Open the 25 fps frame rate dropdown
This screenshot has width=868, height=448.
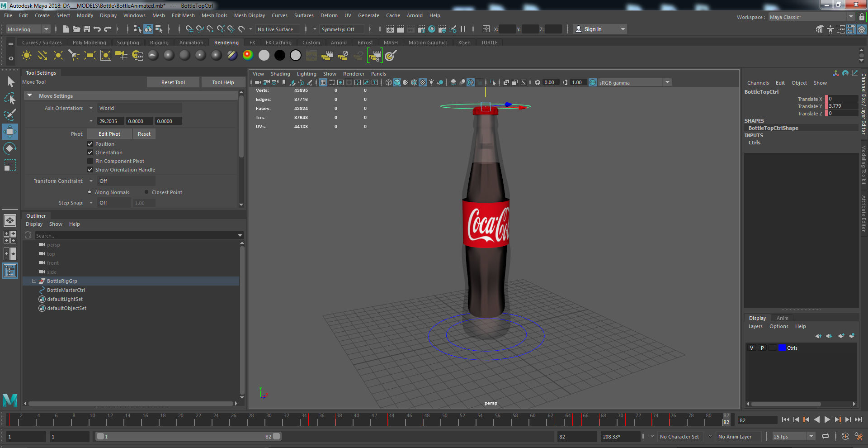[x=793, y=437]
